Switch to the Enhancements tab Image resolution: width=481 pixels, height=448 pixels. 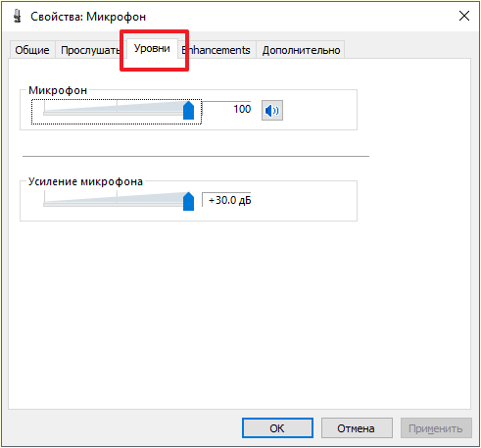tap(216, 50)
